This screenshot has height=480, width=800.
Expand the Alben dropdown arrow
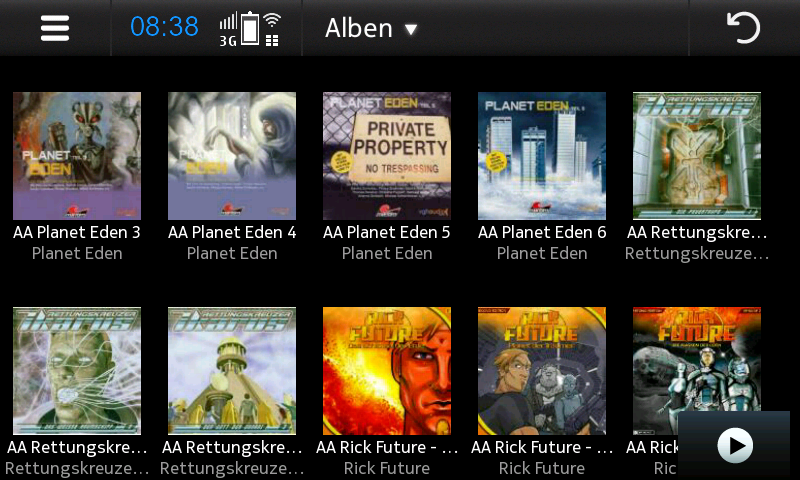click(x=411, y=30)
